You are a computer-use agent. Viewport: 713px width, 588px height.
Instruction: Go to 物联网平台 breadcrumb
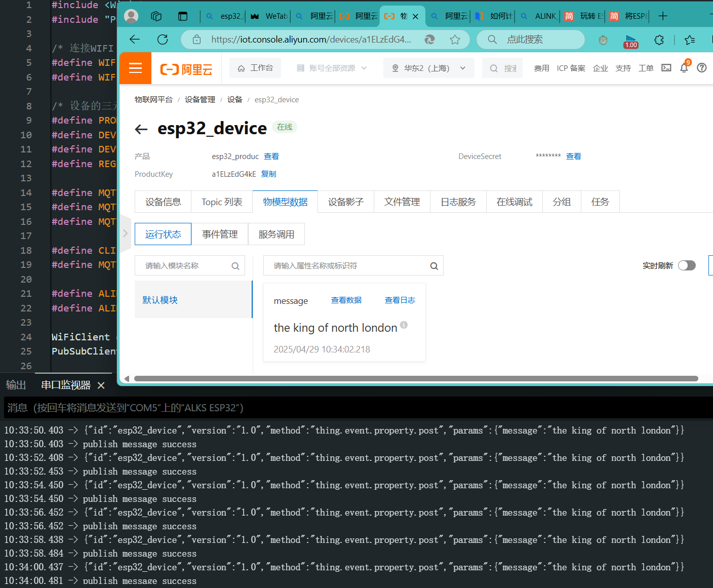coord(153,100)
